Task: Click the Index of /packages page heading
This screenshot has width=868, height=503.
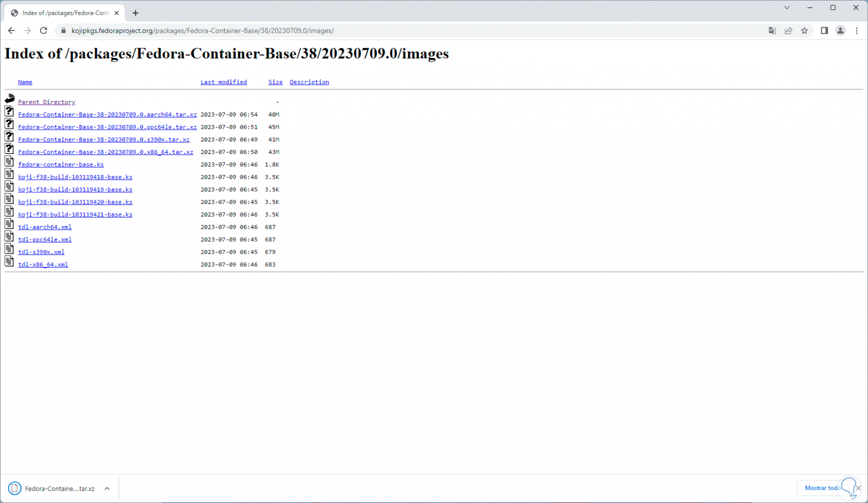Action: tap(227, 54)
